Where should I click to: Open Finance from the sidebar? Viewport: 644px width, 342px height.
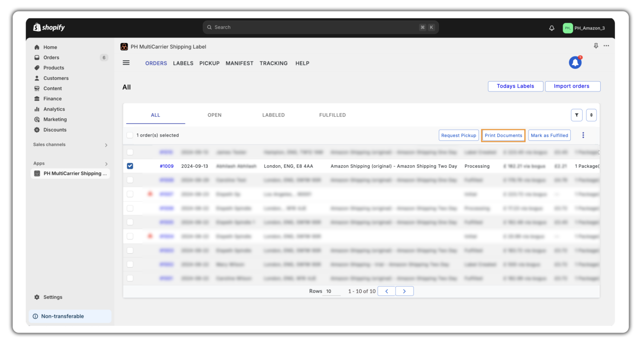click(52, 99)
